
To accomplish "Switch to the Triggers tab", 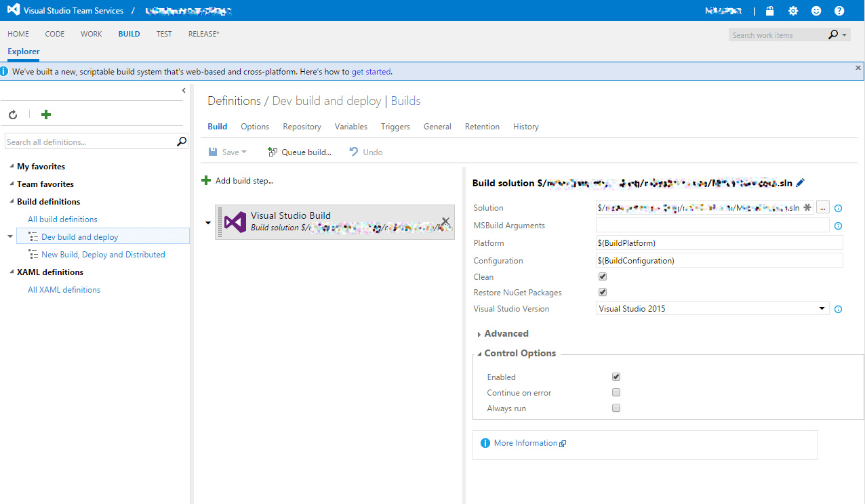I will pos(395,127).
